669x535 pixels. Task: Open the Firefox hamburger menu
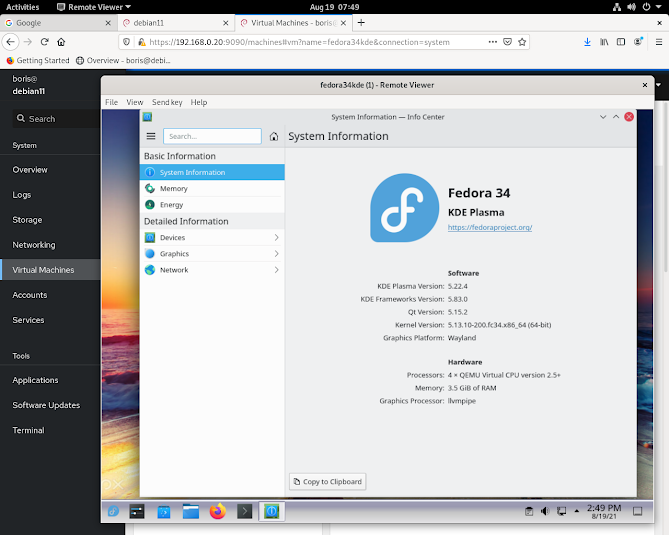(x=659, y=42)
